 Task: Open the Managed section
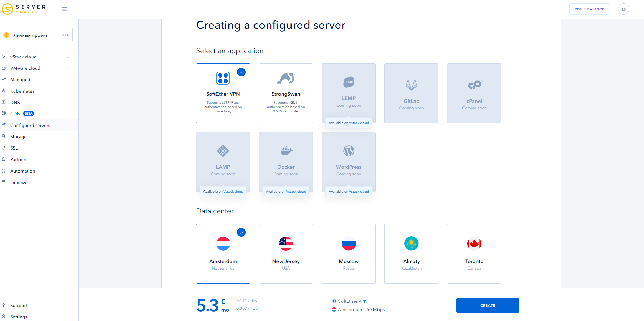pos(20,80)
